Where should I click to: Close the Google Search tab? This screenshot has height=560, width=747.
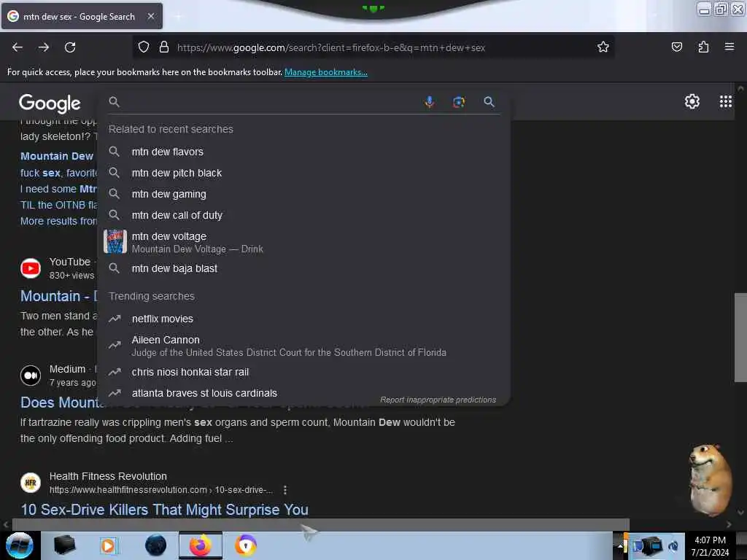tap(151, 16)
